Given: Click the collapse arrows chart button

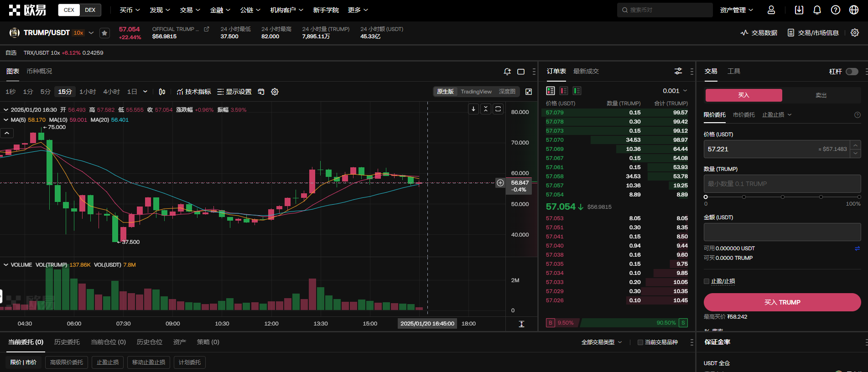Looking at the screenshot, I should tap(486, 109).
